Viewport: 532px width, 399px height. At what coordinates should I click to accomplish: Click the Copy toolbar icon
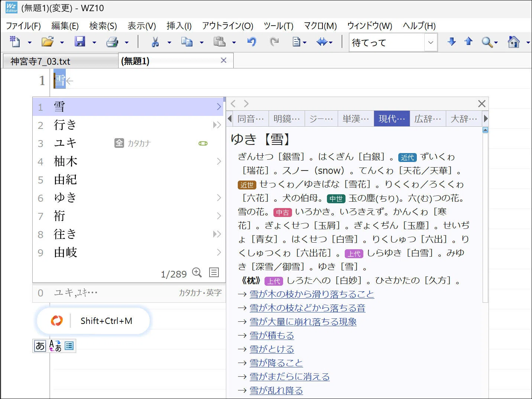coord(187,42)
